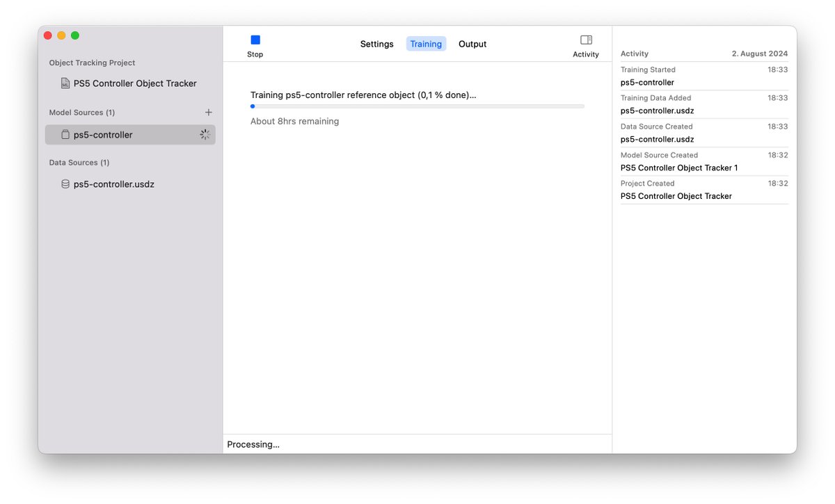Minimize the window with the yellow button
The width and height of the screenshot is (835, 504).
[61, 35]
